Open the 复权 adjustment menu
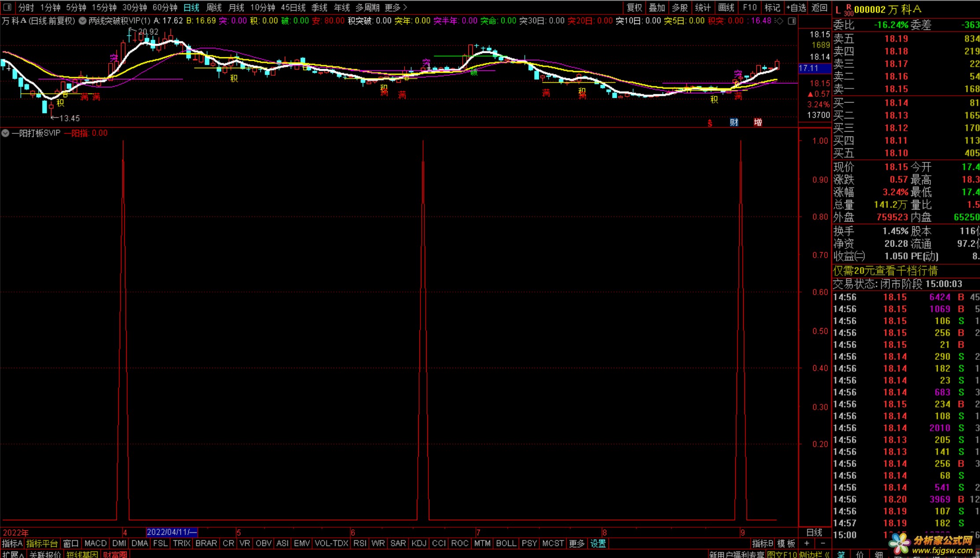This screenshot has width=980, height=558. tap(634, 7)
